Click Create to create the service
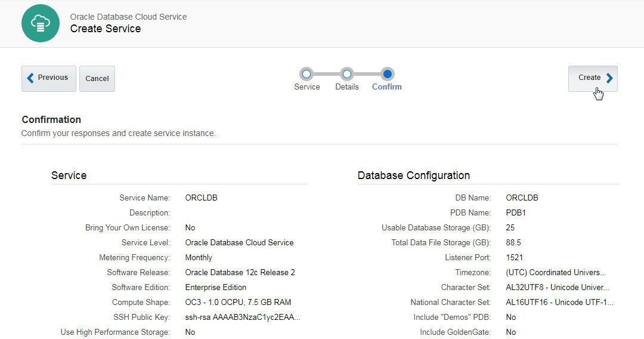Viewport: 644px width, 339px height. click(x=593, y=79)
